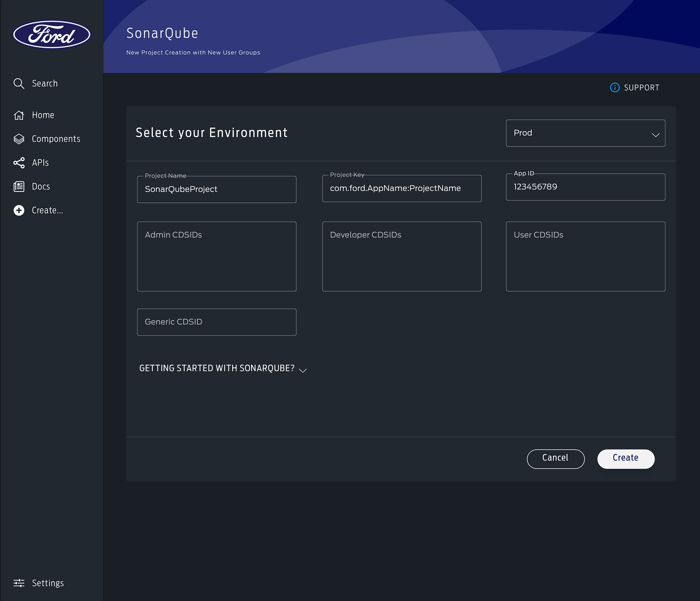Click the Home house icon
The width and height of the screenshot is (700, 601).
click(19, 115)
